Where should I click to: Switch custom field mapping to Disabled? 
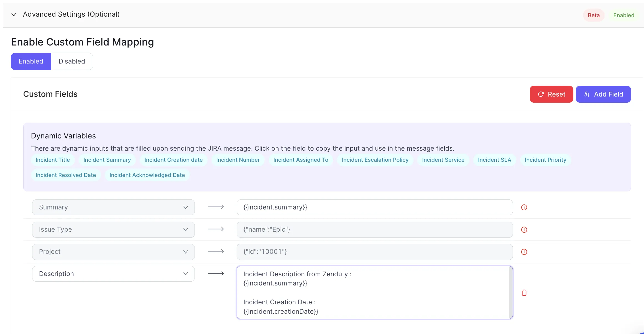(72, 61)
